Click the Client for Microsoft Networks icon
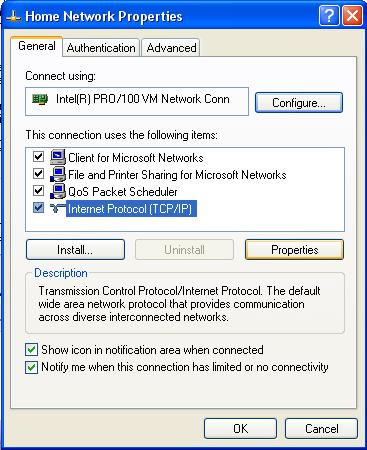Image resolution: width=367 pixels, height=450 pixels. coord(58,157)
